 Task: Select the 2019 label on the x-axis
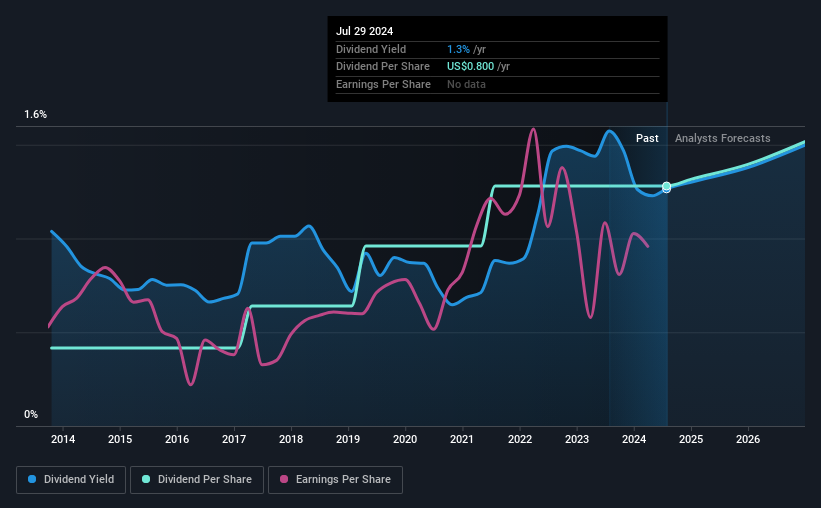pos(348,439)
